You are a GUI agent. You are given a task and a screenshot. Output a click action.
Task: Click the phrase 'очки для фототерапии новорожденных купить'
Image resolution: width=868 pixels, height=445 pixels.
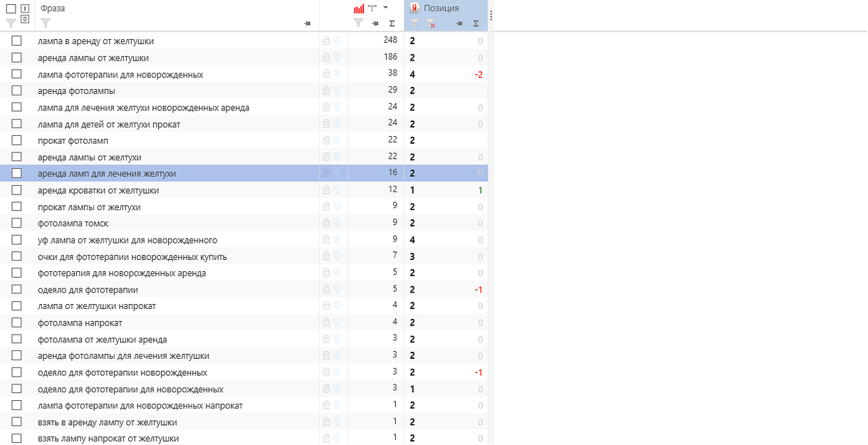tap(132, 256)
